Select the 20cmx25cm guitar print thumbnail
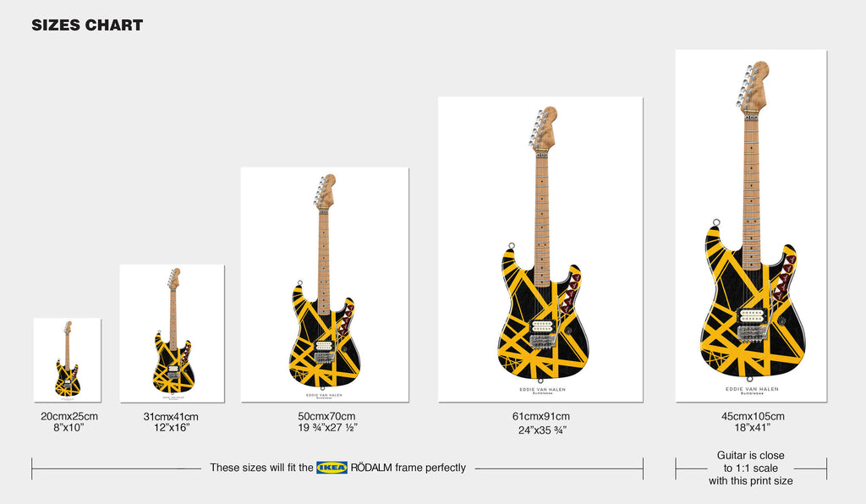 pos(68,360)
